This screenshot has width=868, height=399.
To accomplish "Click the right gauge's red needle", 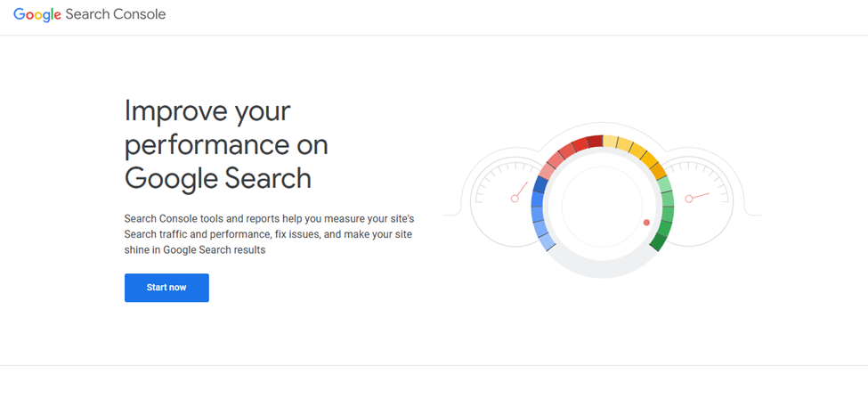I will [x=697, y=196].
